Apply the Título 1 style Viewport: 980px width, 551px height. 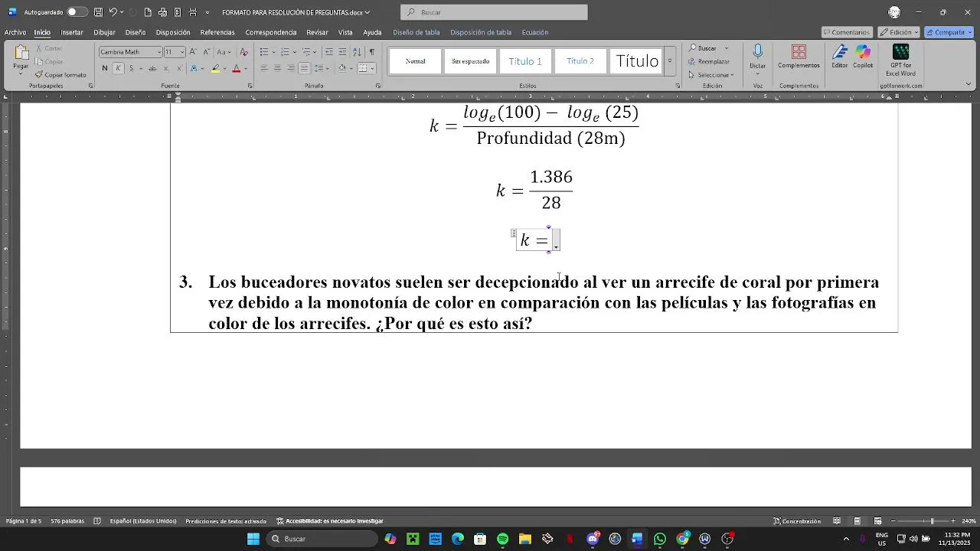(x=525, y=61)
